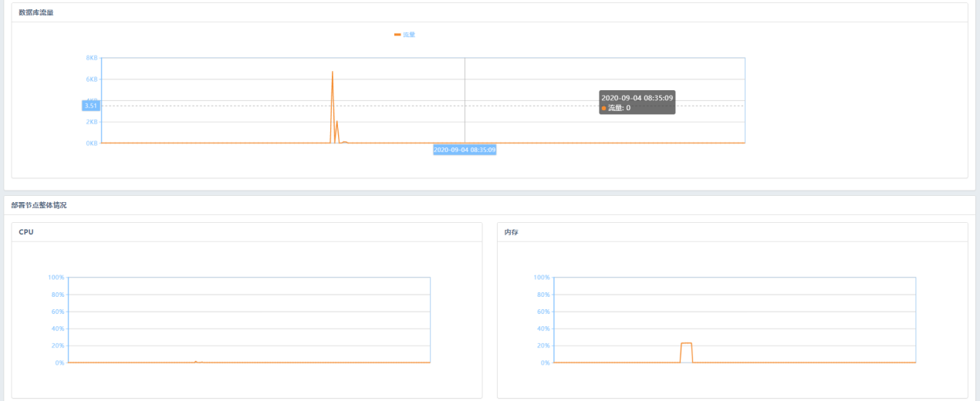Toggle the 流量 series legend entry
This screenshot has height=401, width=980.
405,35
